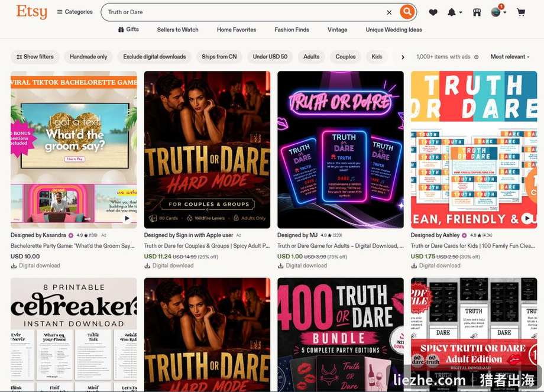The height and width of the screenshot is (392, 544).
Task: Click the Etsy logo
Action: pyautogui.click(x=31, y=12)
